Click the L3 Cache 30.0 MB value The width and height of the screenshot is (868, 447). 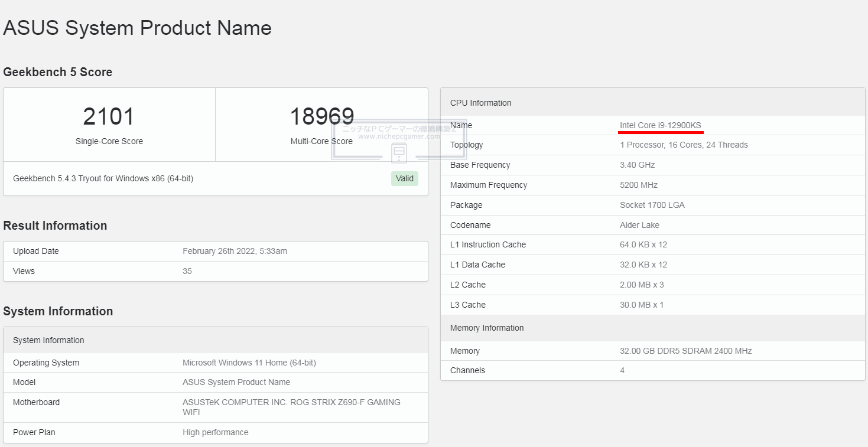click(x=642, y=305)
